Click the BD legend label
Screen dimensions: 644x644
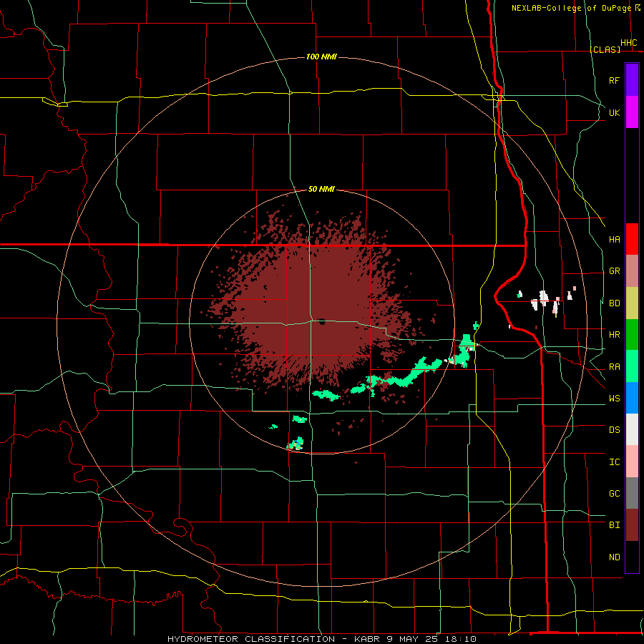[614, 303]
